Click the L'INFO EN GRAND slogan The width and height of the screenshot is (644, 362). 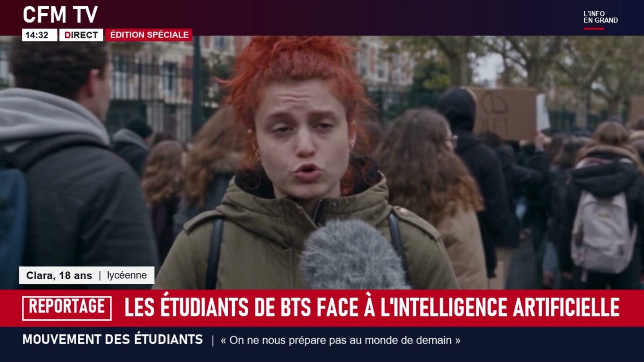(601, 17)
